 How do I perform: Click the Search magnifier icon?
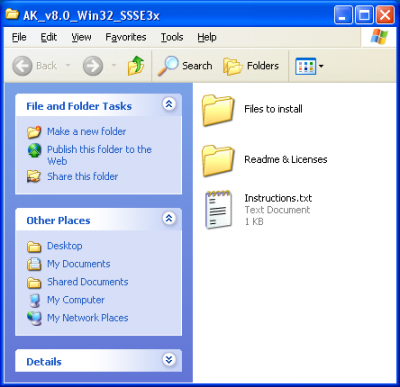pyautogui.click(x=168, y=66)
